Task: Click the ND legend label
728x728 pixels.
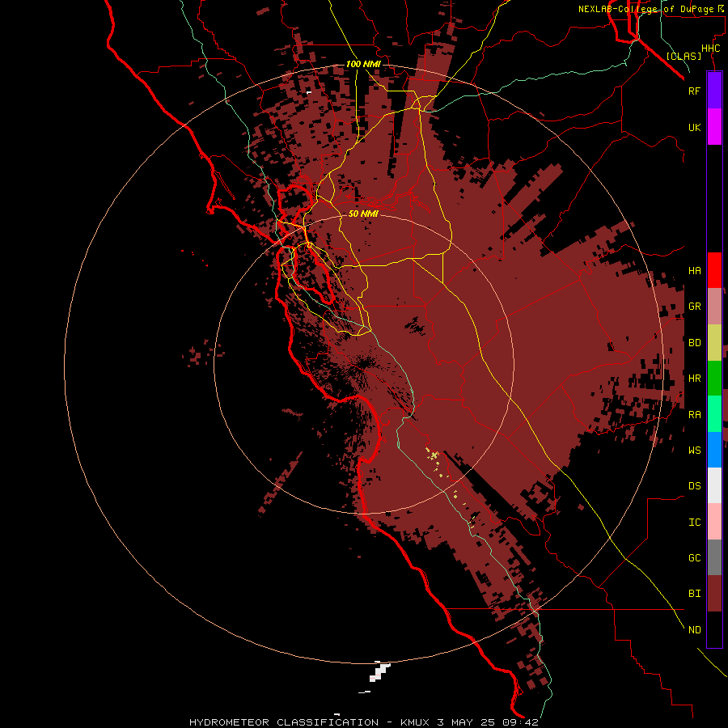Action: (x=694, y=629)
